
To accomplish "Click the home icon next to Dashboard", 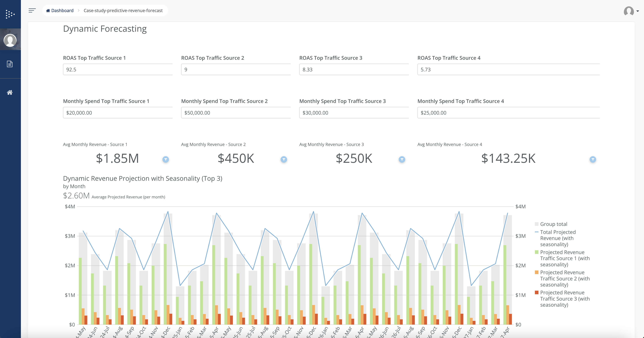I will (48, 10).
